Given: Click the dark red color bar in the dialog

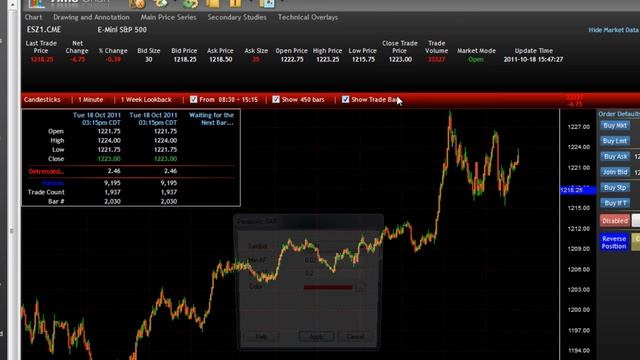Looking at the screenshot, I should pos(328,287).
